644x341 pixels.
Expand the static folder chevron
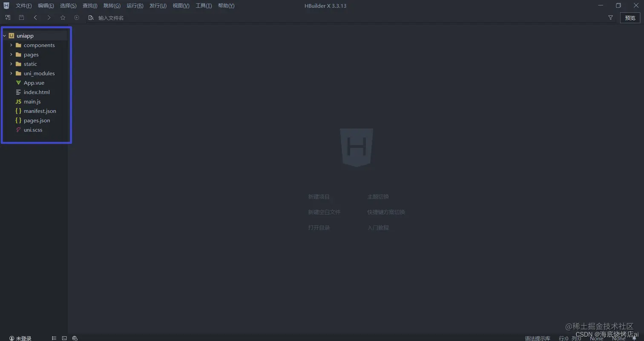pyautogui.click(x=11, y=64)
